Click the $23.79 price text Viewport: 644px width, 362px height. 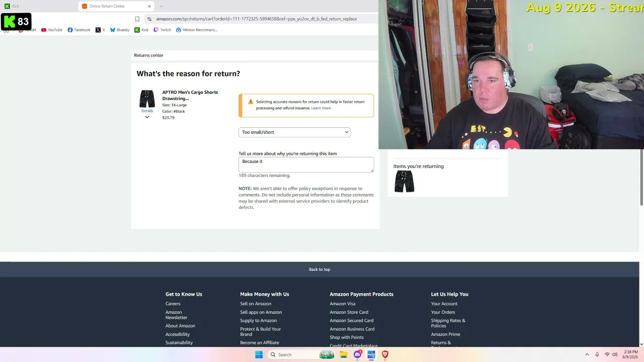click(x=168, y=118)
